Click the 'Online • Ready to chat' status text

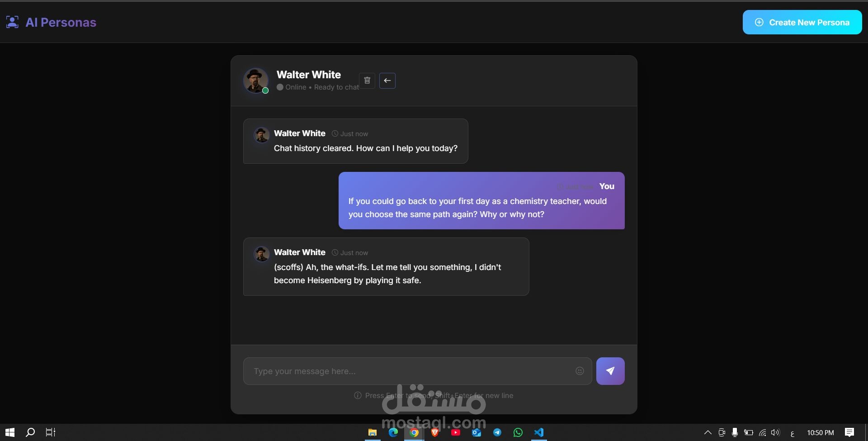[318, 87]
